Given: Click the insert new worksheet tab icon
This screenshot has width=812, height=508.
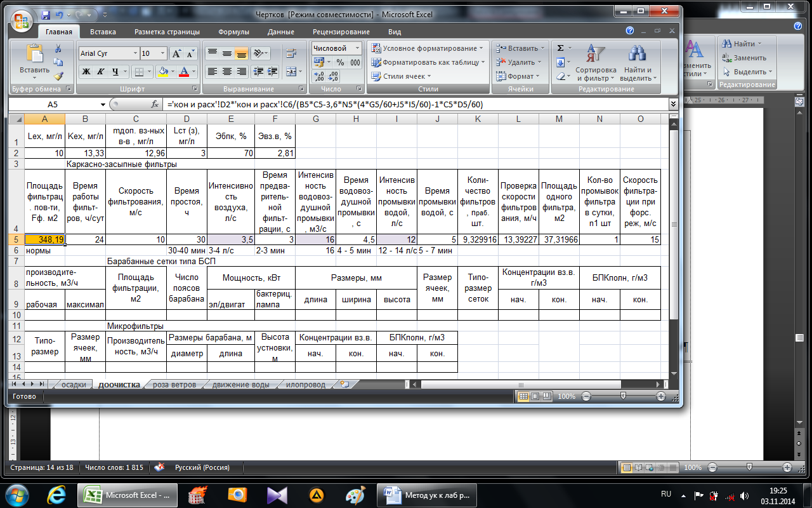Looking at the screenshot, I should [344, 384].
